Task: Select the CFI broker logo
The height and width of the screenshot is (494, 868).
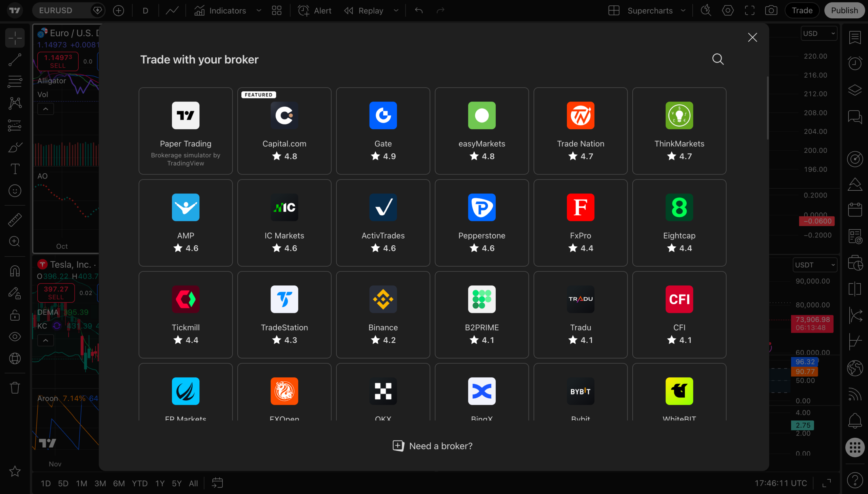Action: pos(679,299)
